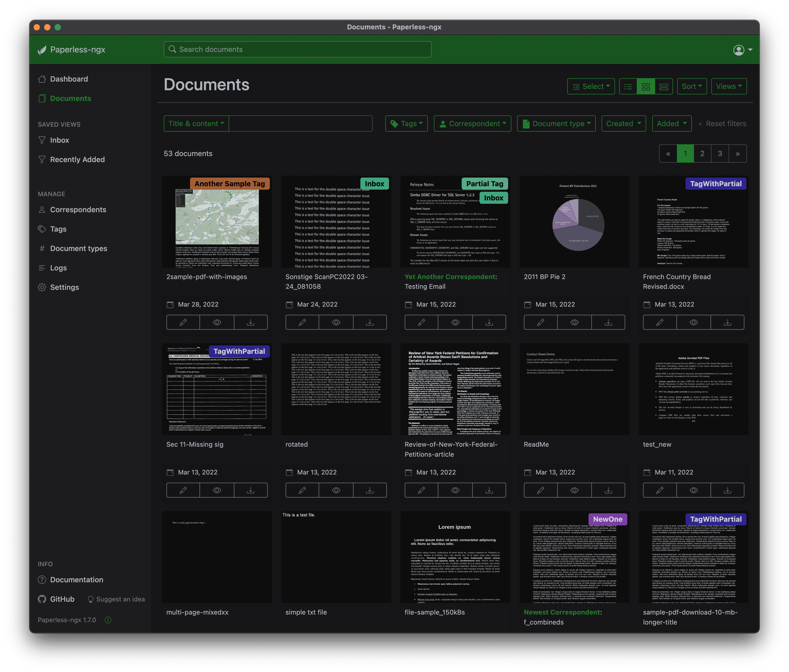Image resolution: width=789 pixels, height=672 pixels.
Task: Switch to list view layout icon
Action: (x=628, y=86)
